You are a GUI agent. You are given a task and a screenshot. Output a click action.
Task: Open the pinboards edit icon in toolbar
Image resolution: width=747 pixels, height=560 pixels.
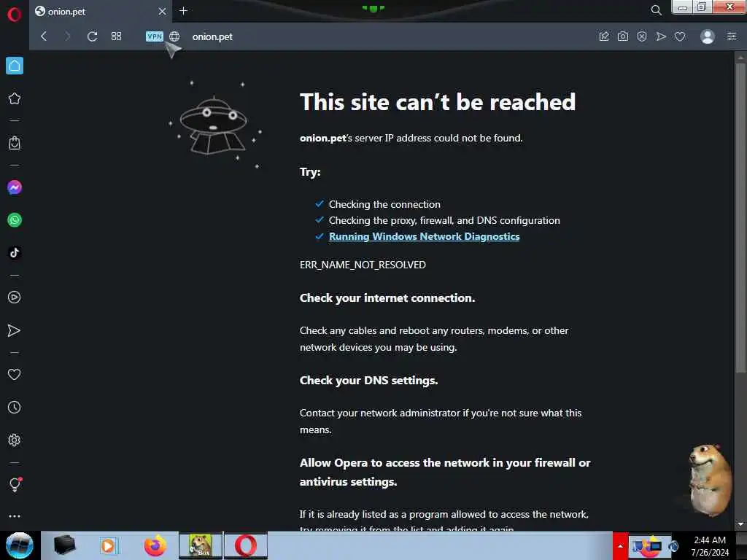604,36
